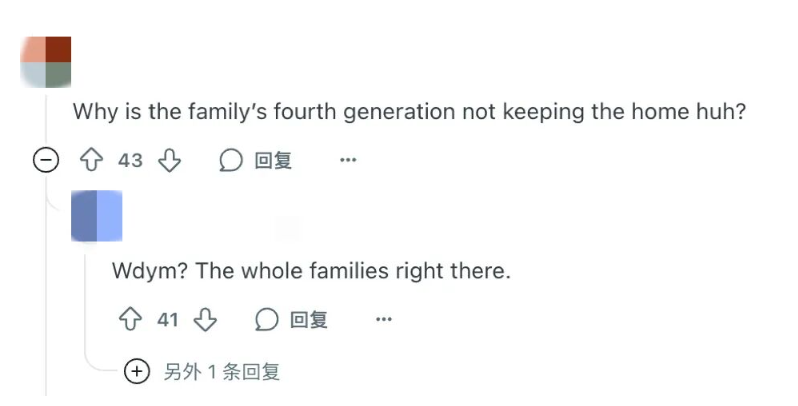Open more options on the top comment
798x406 pixels.
(347, 160)
